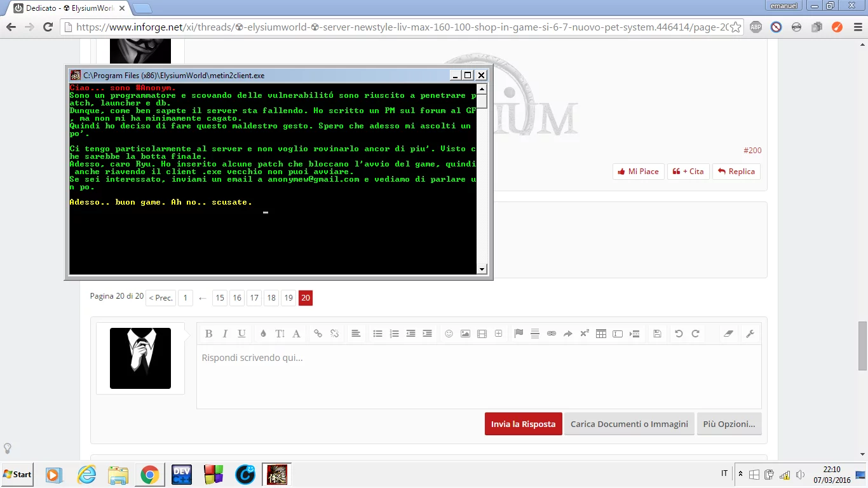Open the smilies emoticon picker
The height and width of the screenshot is (488, 868).
(x=449, y=334)
